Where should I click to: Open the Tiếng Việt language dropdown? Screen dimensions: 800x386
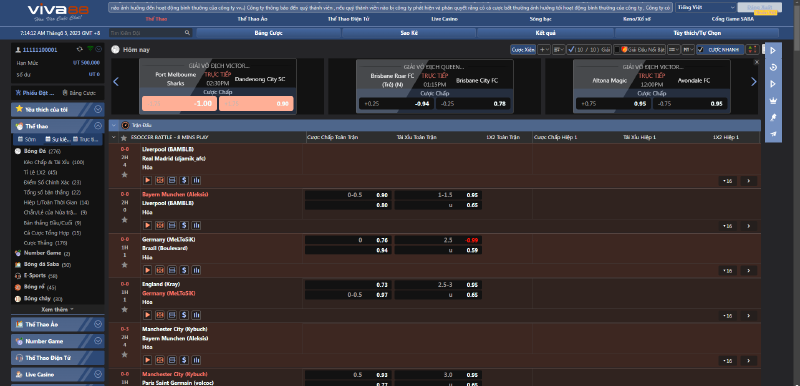(x=706, y=7)
